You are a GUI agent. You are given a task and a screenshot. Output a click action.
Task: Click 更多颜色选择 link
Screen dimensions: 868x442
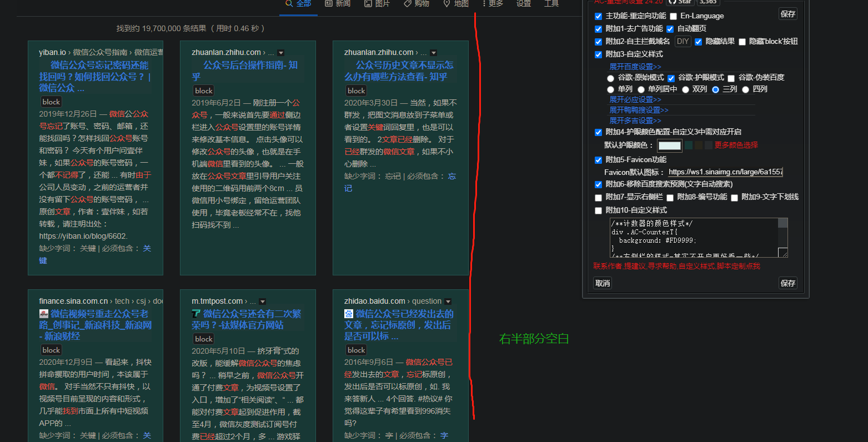tap(736, 145)
